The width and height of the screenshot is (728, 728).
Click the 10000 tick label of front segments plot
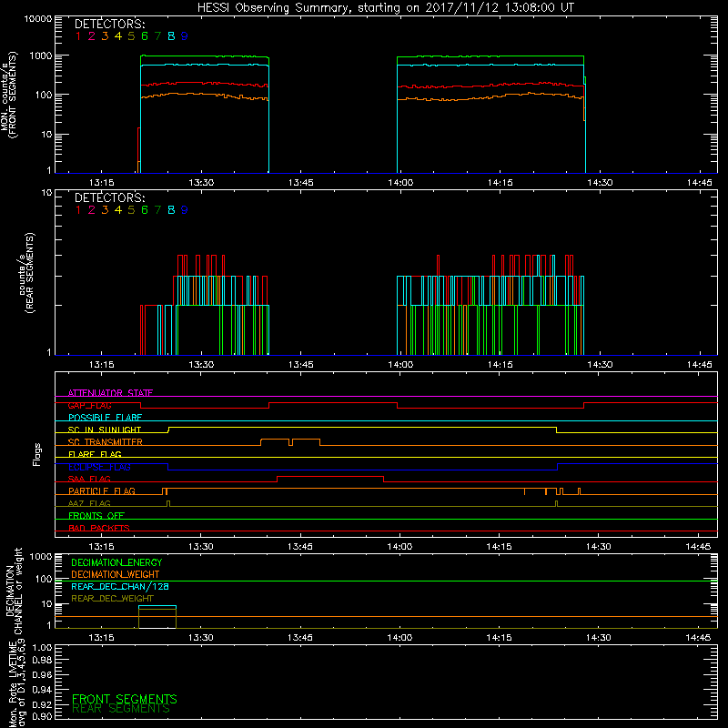point(38,19)
